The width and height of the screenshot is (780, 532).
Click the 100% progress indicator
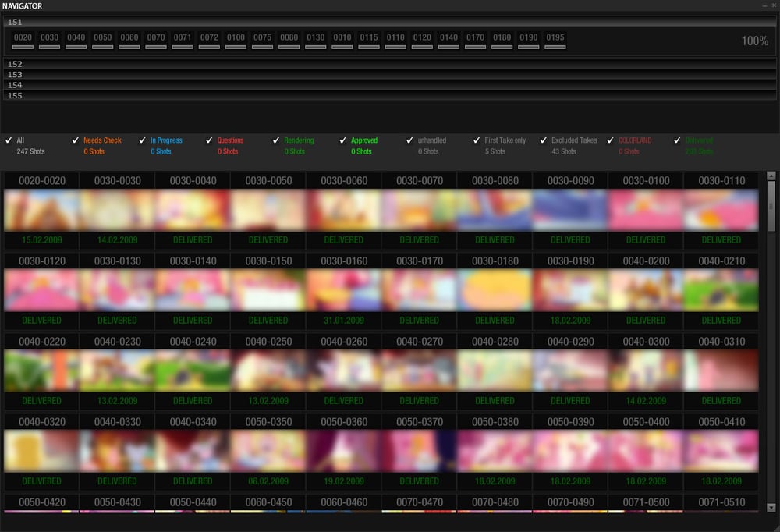click(754, 41)
